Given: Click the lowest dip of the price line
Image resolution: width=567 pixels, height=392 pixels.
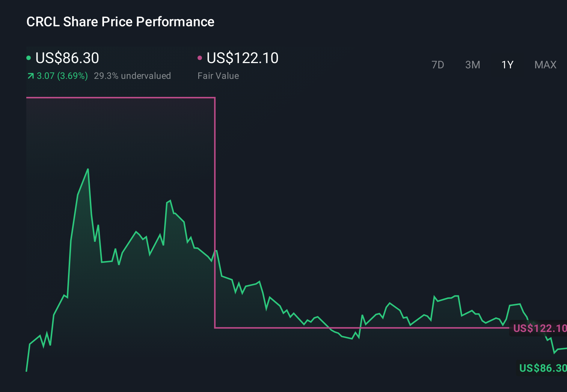Looking at the screenshot, I should pyautogui.click(x=26, y=371).
